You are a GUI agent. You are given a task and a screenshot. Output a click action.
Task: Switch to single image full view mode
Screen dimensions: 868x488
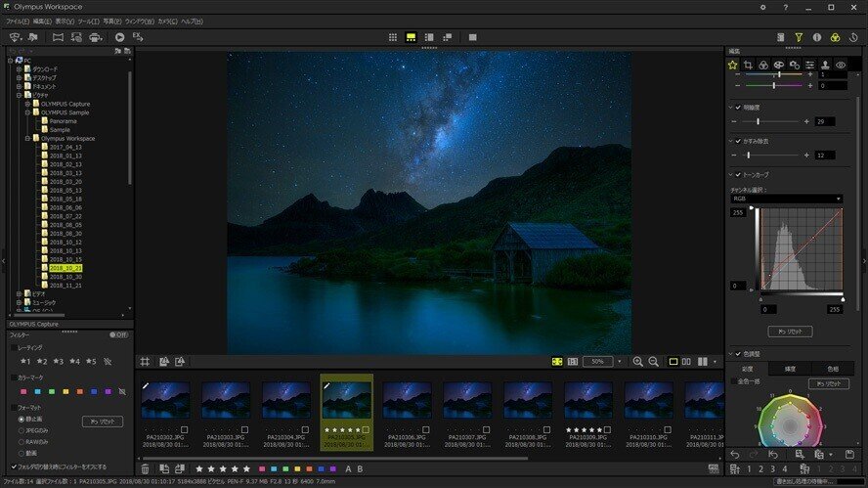(x=472, y=37)
